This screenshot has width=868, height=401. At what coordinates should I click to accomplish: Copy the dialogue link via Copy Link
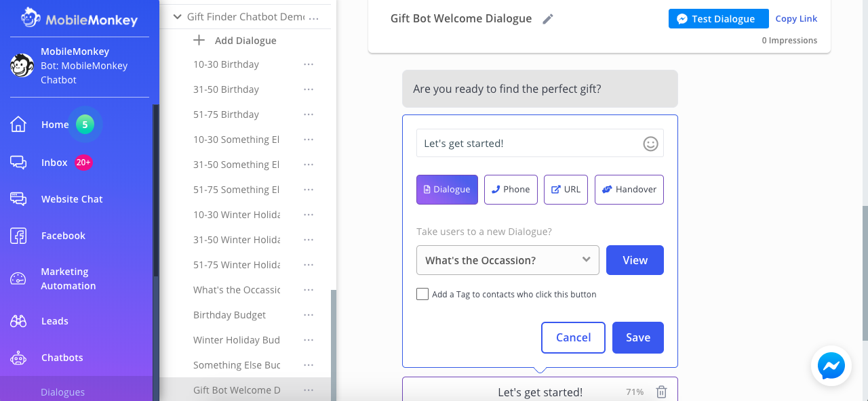(796, 18)
